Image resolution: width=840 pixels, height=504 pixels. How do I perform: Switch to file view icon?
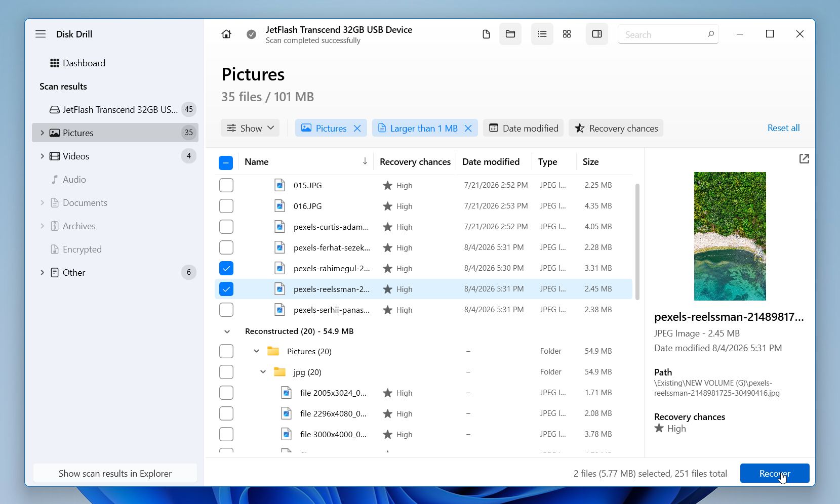point(486,34)
